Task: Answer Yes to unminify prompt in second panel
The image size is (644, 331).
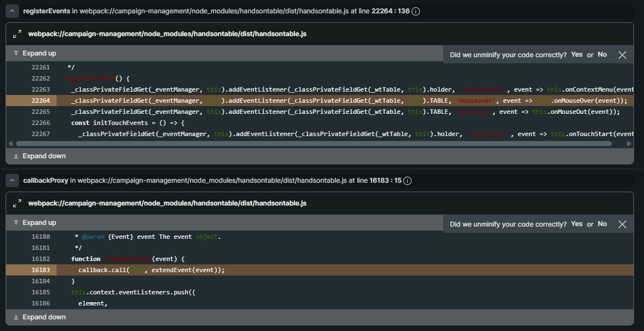Action: coord(576,224)
